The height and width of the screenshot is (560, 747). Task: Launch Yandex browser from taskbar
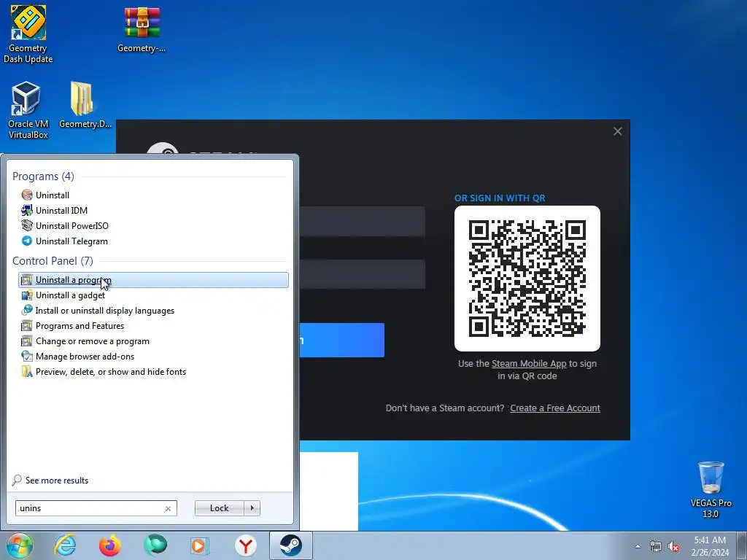click(x=245, y=545)
